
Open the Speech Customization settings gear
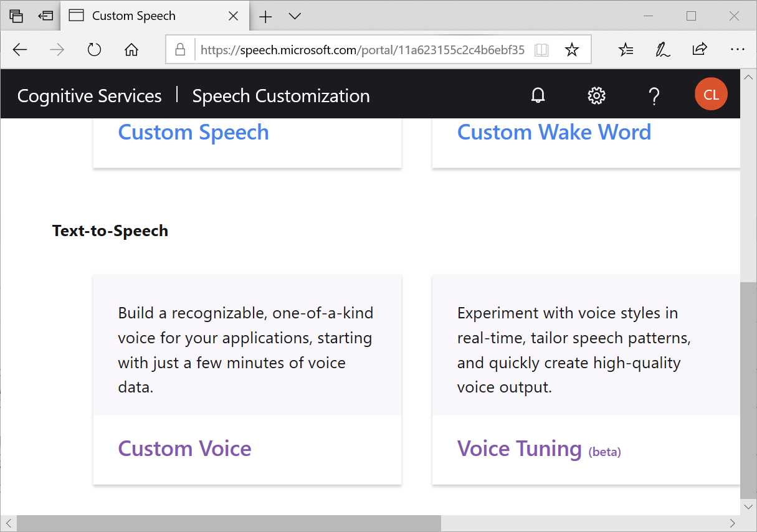(x=596, y=95)
